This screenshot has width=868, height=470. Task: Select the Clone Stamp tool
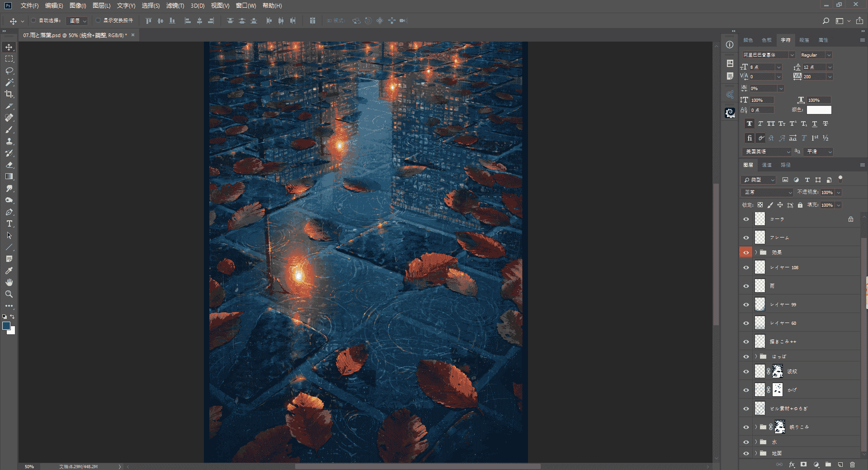point(9,141)
